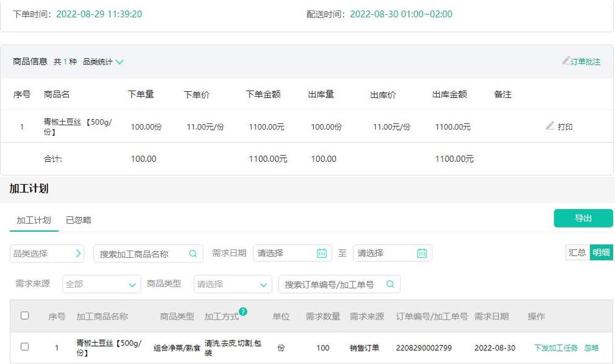The width and height of the screenshot is (615, 364).
Task: Click the 订单批注 annotation pencil icon
Action: coord(567,61)
